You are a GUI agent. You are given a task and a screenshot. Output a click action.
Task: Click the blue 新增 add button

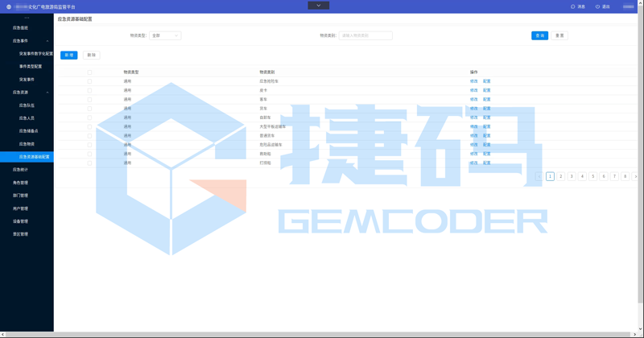[x=69, y=55]
